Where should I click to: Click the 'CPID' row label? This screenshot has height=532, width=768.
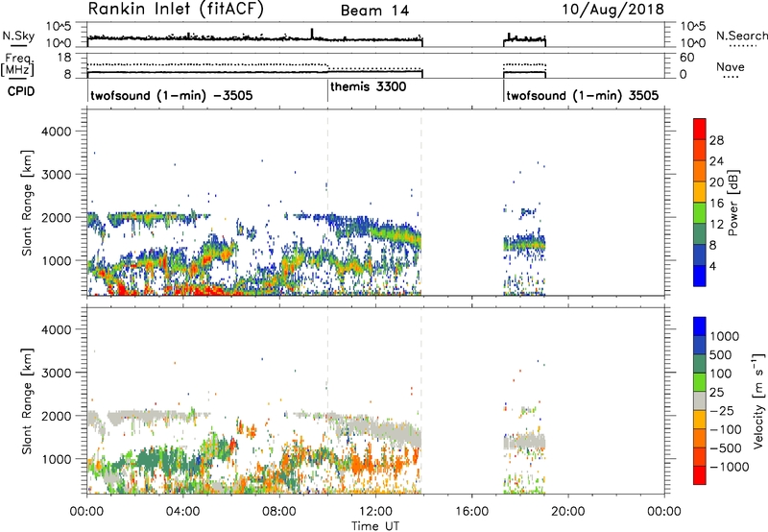[20, 91]
